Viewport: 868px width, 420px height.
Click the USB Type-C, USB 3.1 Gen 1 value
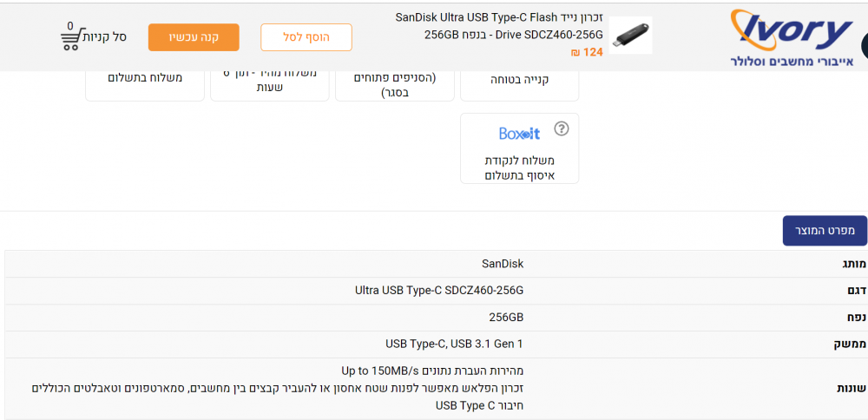[454, 345]
